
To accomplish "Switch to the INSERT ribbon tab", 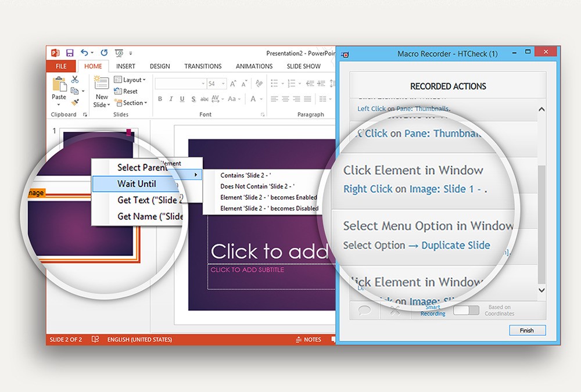I will 125,66.
